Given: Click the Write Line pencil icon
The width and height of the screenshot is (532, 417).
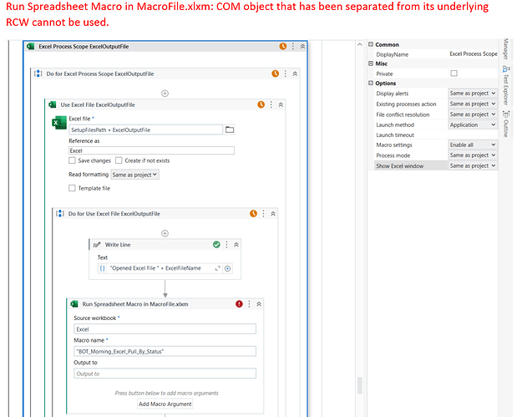Looking at the screenshot, I should click(97, 245).
